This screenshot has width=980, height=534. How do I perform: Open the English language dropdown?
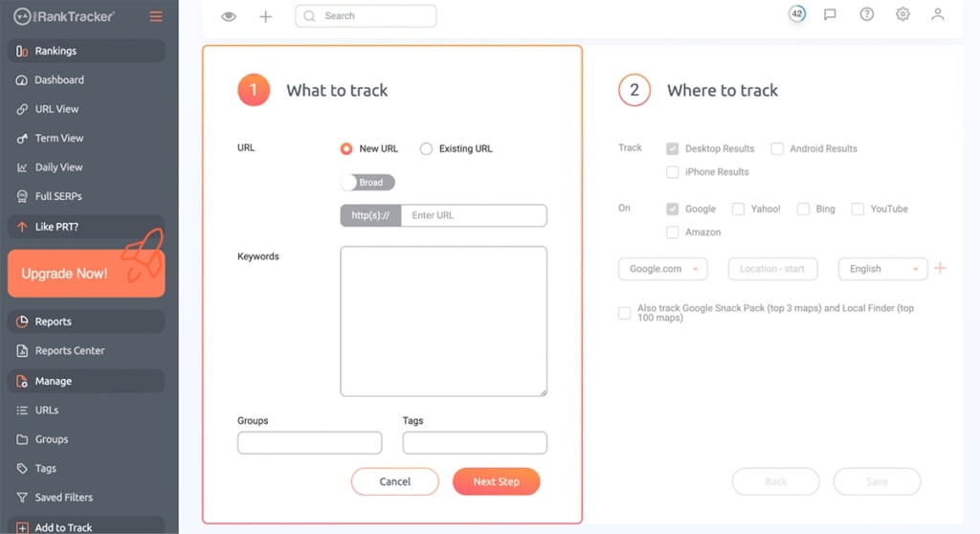[x=883, y=269]
